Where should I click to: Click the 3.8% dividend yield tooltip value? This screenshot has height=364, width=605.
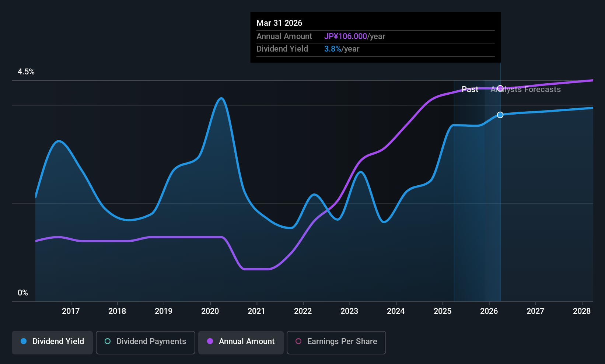(333, 49)
